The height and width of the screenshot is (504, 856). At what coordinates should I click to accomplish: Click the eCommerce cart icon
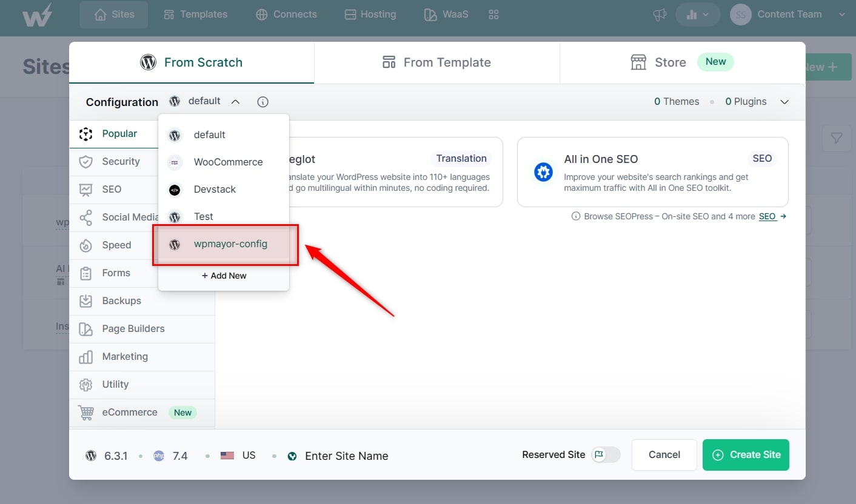(x=86, y=413)
